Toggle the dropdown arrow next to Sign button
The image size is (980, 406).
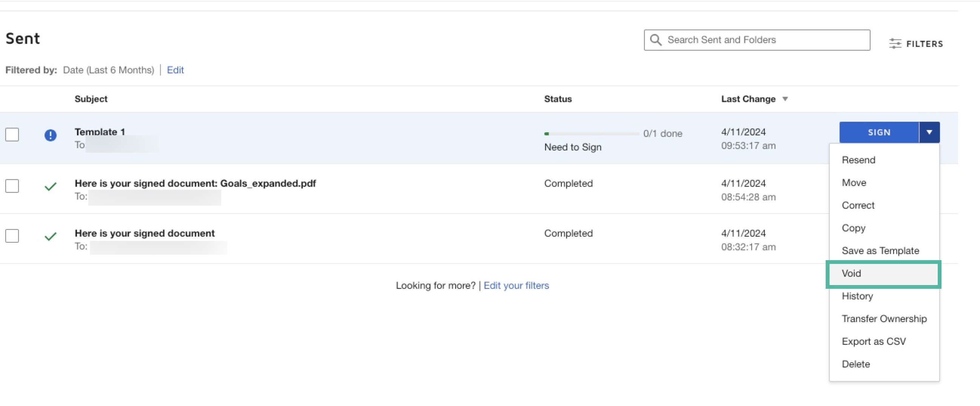[x=929, y=132]
